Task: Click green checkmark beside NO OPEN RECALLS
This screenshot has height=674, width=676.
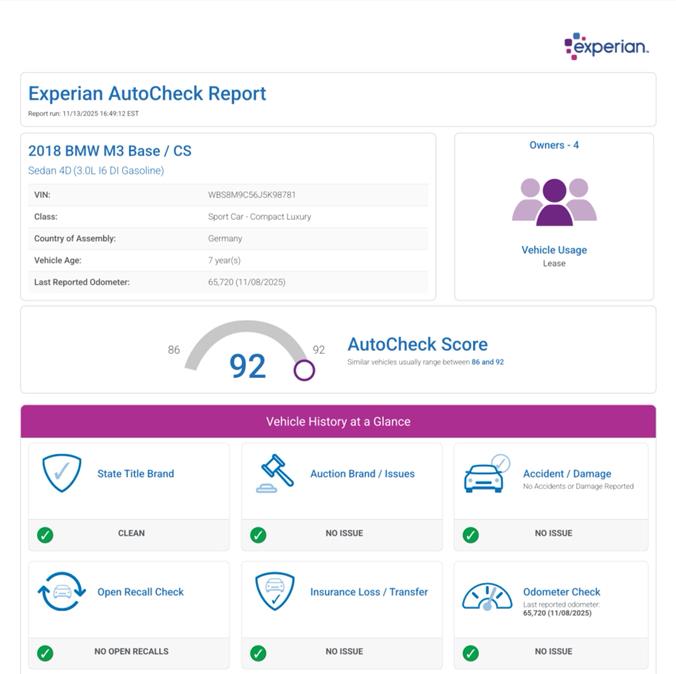Action: pos(45,653)
